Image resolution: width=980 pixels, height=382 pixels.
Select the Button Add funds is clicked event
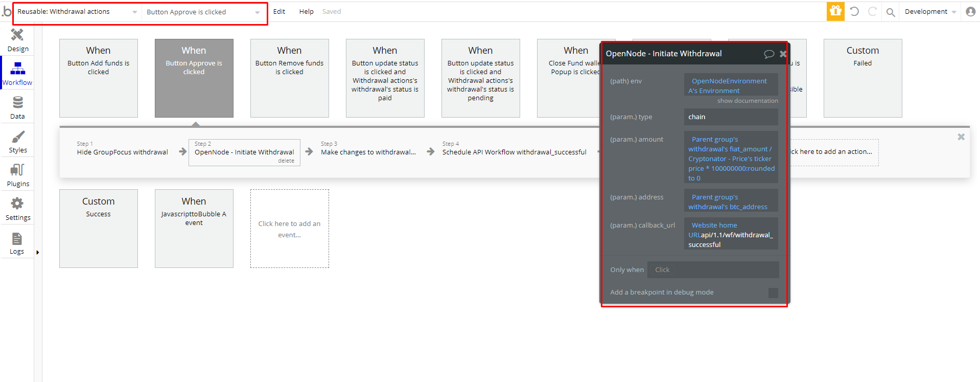pos(99,78)
